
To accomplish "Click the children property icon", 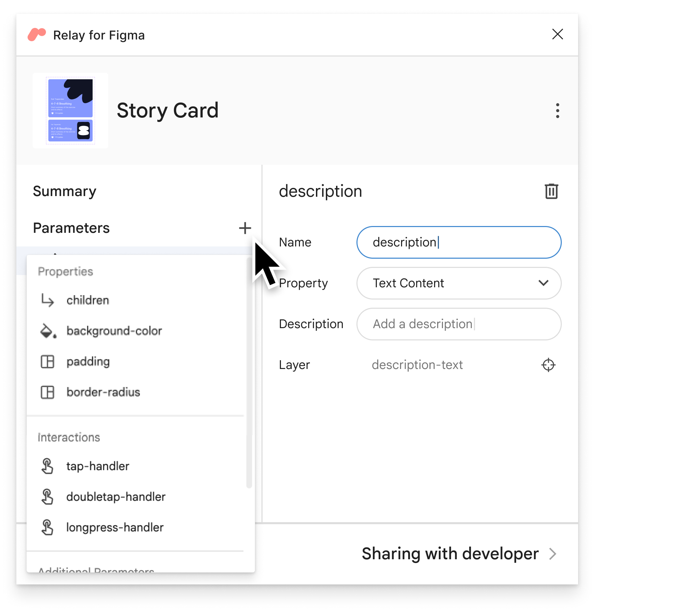I will coord(48,301).
